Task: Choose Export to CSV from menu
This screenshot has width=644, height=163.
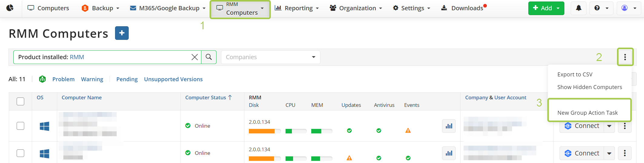Action: [575, 74]
